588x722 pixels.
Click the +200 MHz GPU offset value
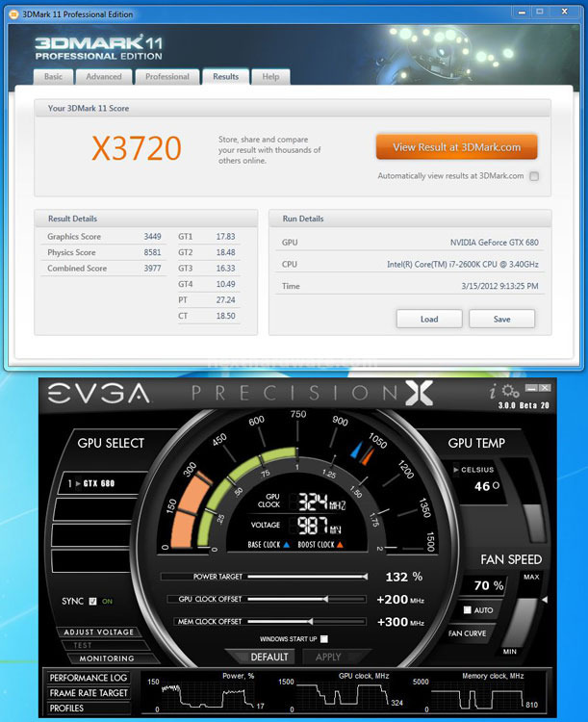point(400,600)
